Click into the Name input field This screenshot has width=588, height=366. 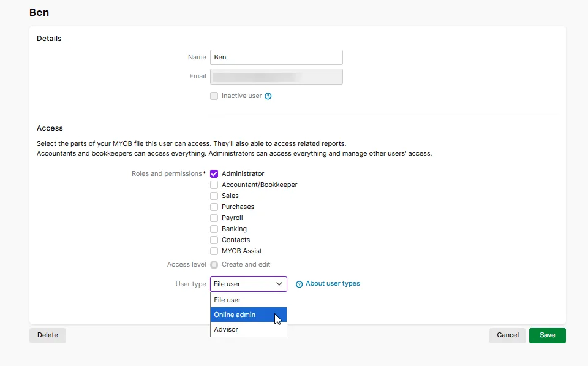coord(276,58)
